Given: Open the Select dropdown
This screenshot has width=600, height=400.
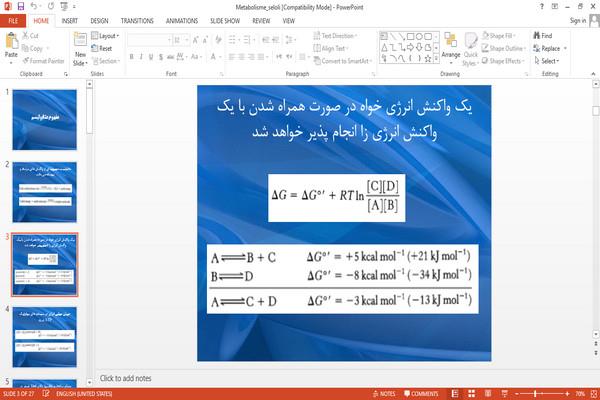Looking at the screenshot, I should point(546,61).
